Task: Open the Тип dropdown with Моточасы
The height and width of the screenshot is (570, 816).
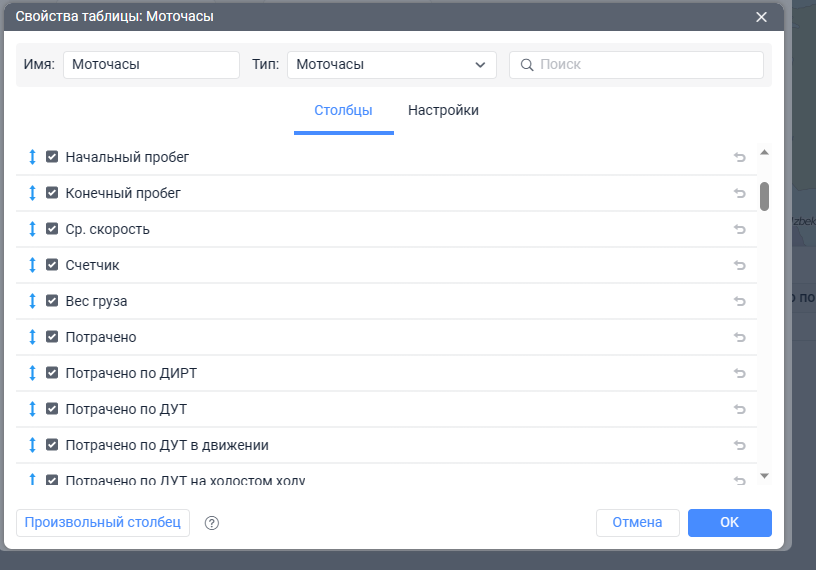Action: [391, 65]
